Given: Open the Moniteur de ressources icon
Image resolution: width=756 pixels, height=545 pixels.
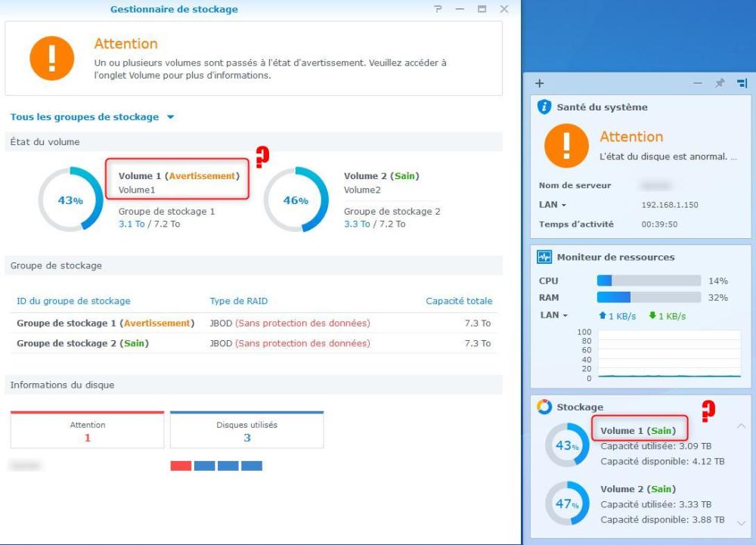Looking at the screenshot, I should pyautogui.click(x=544, y=257).
